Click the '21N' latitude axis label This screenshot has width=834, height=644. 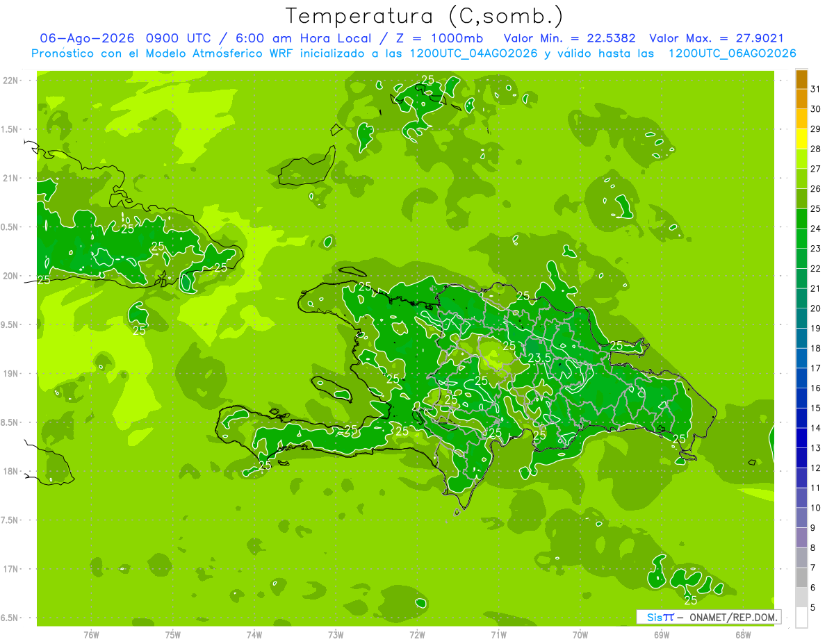(10, 179)
